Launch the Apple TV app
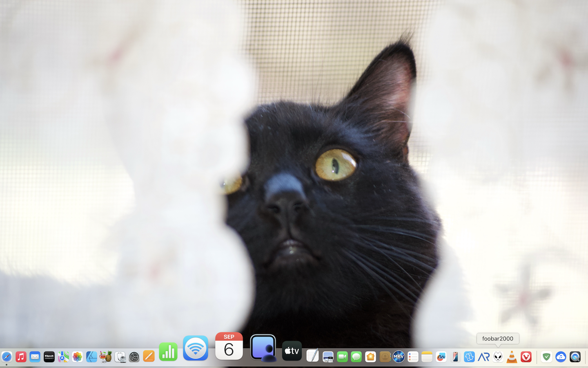This screenshot has height=368, width=588. 292,351
